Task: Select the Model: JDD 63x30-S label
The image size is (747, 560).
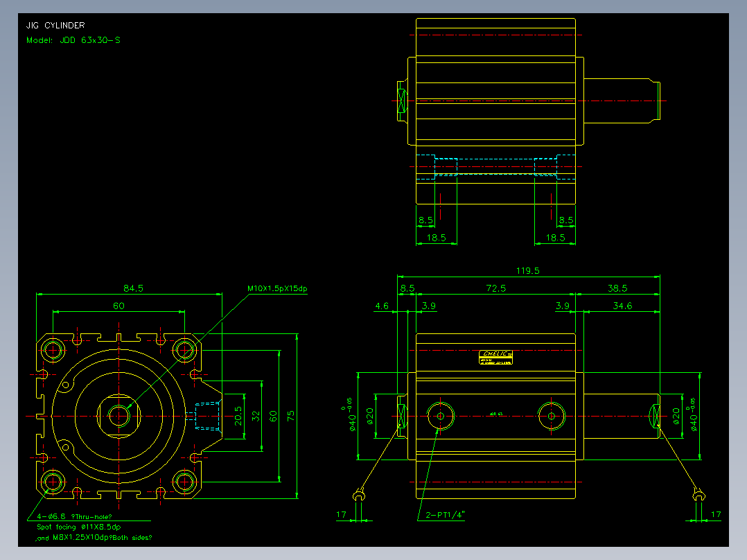Action: tap(73, 40)
